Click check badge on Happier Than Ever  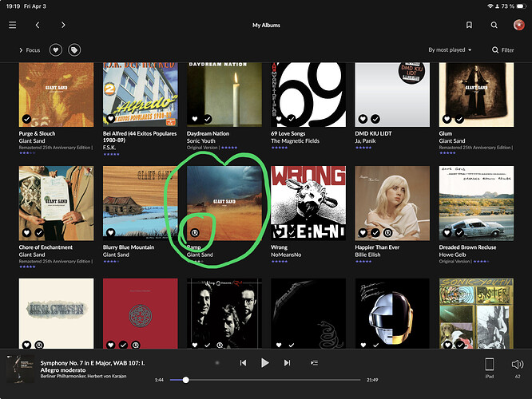click(x=375, y=233)
